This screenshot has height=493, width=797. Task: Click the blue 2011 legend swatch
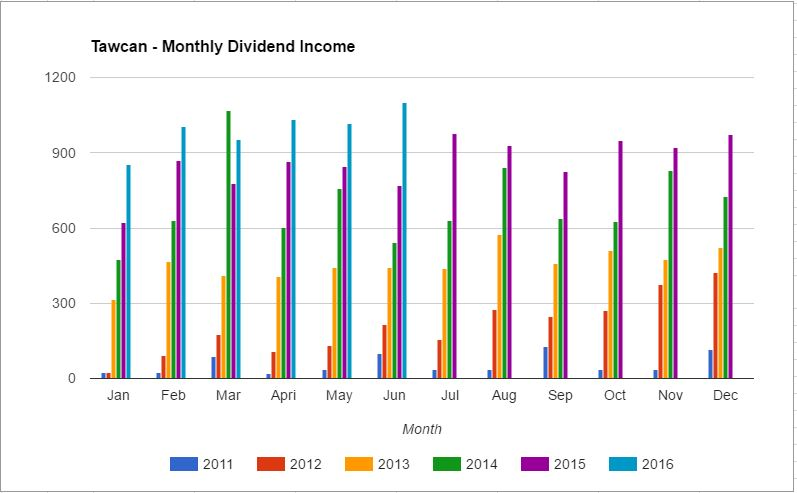point(184,464)
